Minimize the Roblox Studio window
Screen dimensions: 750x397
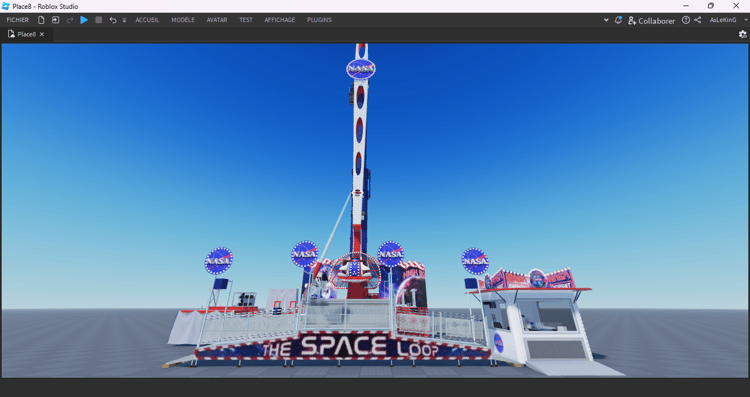click(x=686, y=6)
